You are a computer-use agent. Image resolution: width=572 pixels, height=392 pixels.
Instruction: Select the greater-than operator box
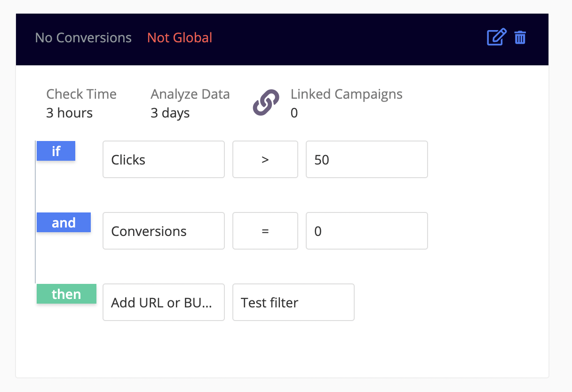point(265,159)
